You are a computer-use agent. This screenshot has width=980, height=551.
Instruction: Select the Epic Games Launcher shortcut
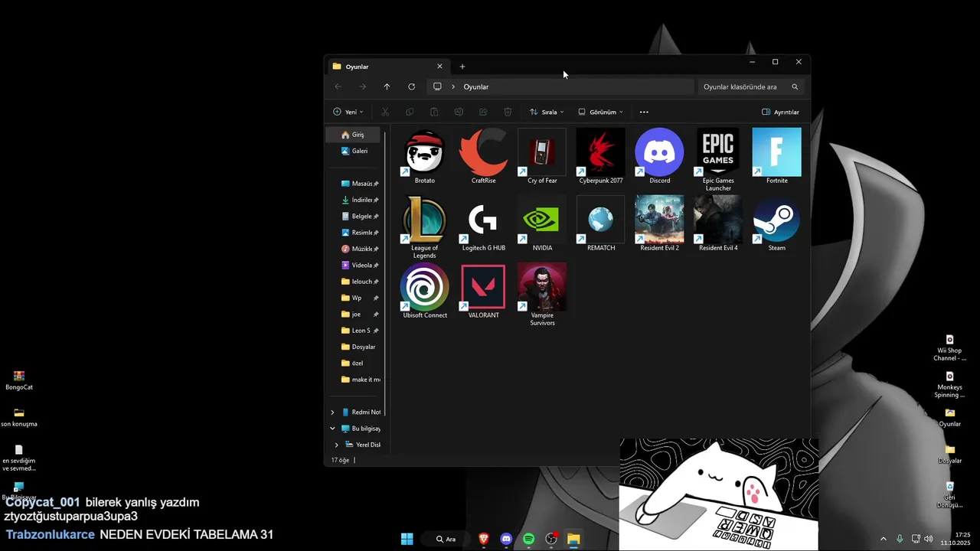click(718, 159)
